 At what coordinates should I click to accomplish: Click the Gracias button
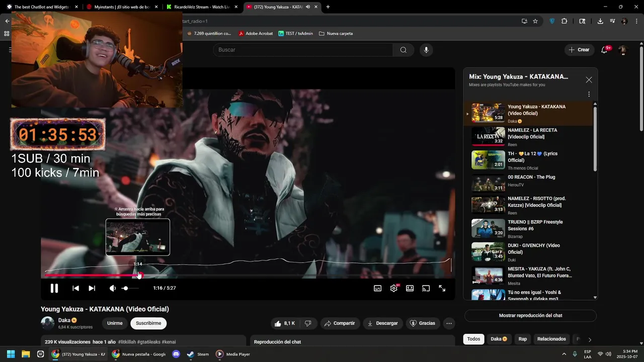click(x=423, y=323)
